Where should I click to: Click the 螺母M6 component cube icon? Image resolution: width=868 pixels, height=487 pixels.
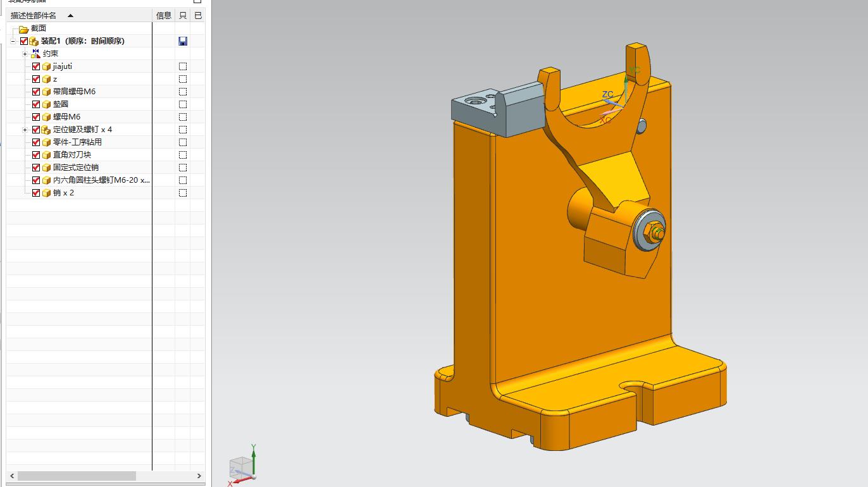[46, 117]
